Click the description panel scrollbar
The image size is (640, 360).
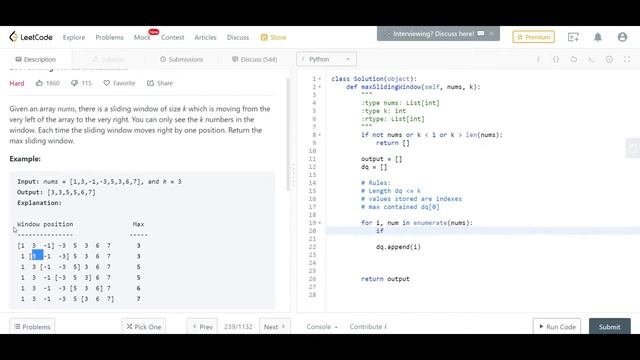click(x=288, y=135)
